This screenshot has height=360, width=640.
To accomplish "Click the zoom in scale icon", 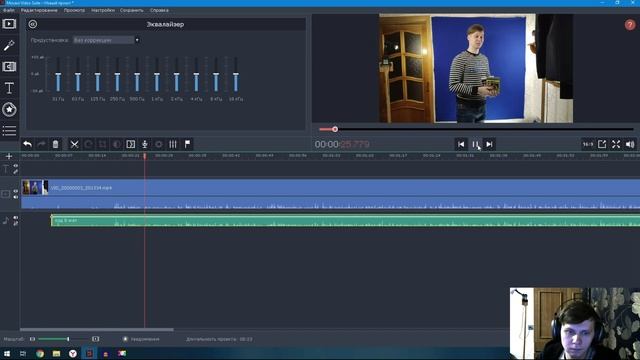I will point(96,339).
